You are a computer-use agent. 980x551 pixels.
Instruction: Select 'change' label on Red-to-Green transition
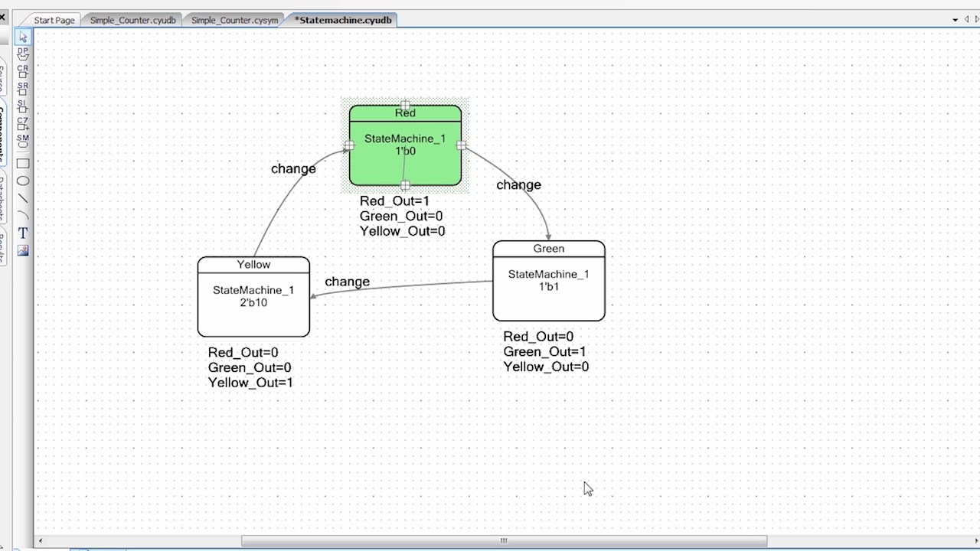pos(518,185)
